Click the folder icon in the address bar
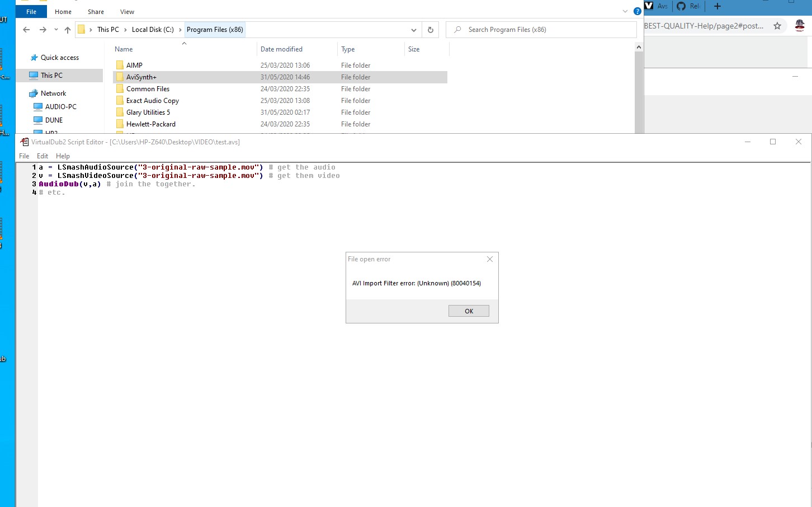This screenshot has height=507, width=812. click(x=82, y=30)
